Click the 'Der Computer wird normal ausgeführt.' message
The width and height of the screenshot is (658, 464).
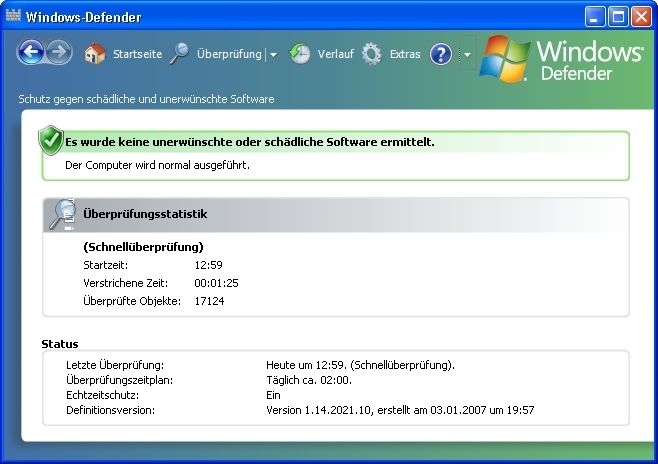click(x=157, y=165)
